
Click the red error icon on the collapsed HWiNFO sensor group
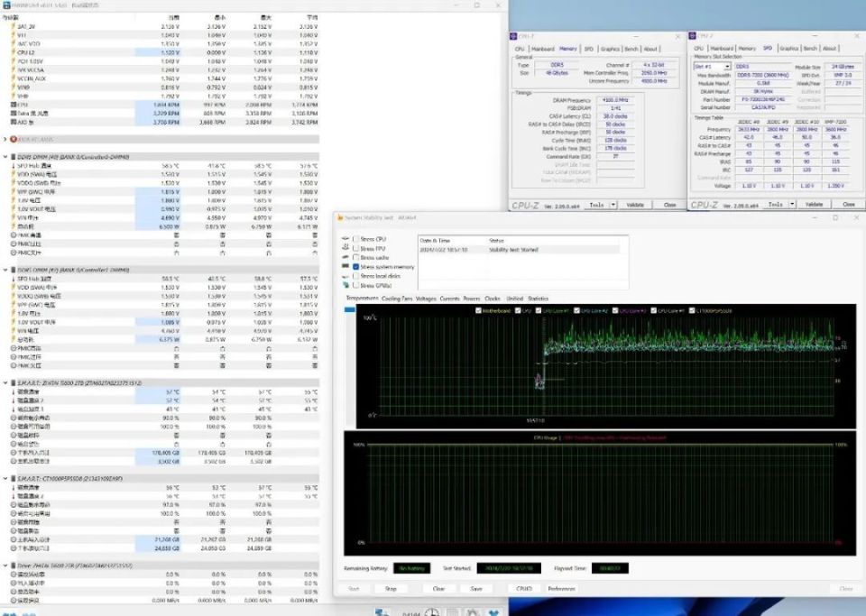(14, 139)
